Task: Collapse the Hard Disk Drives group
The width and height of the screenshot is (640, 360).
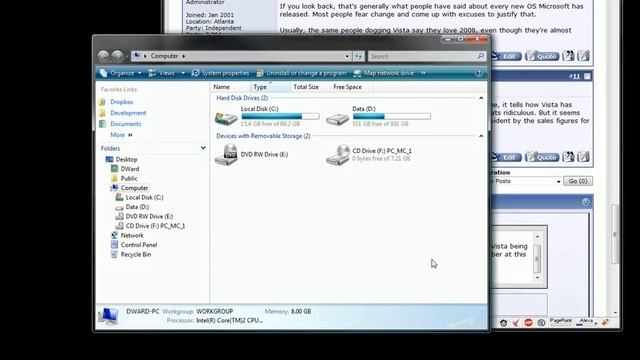Action: (481, 98)
